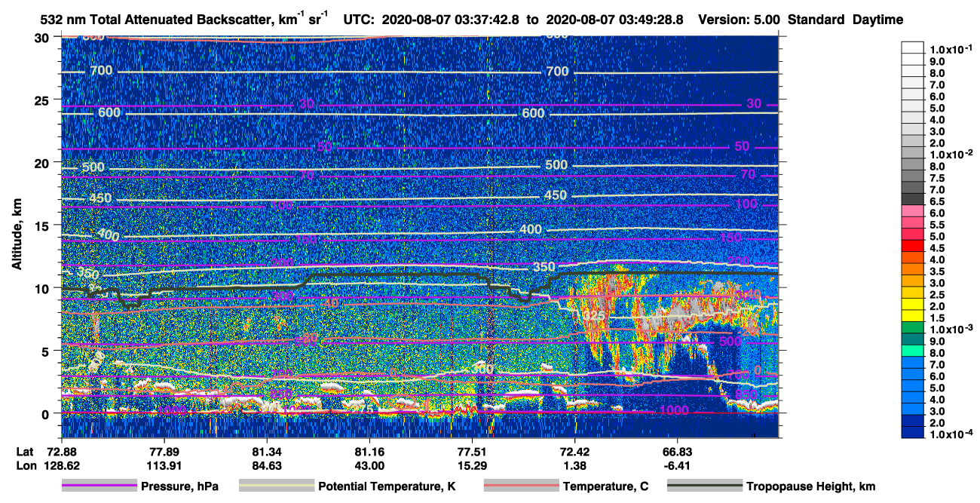Click longitude value 1.38
This screenshot has height=503, width=980.
(575, 466)
